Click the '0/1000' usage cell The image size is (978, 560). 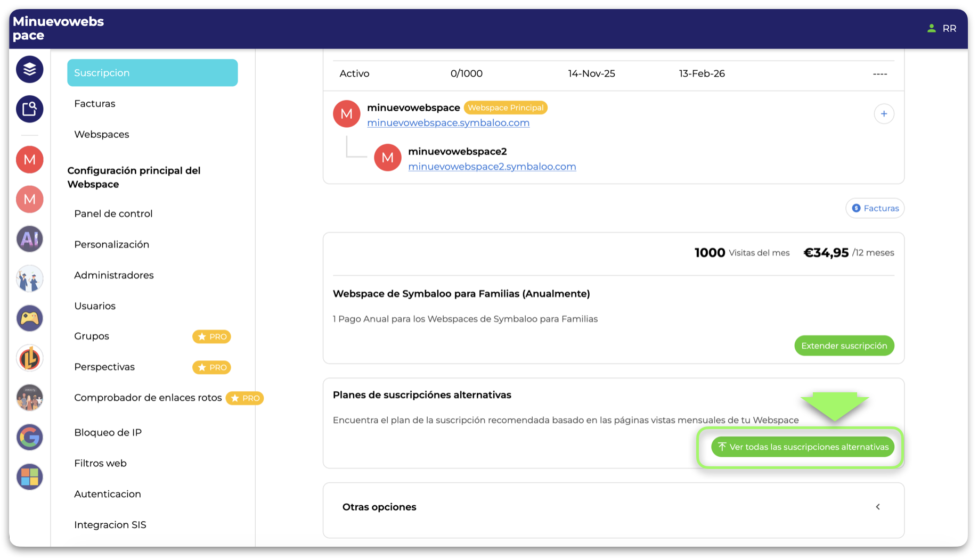coord(467,74)
